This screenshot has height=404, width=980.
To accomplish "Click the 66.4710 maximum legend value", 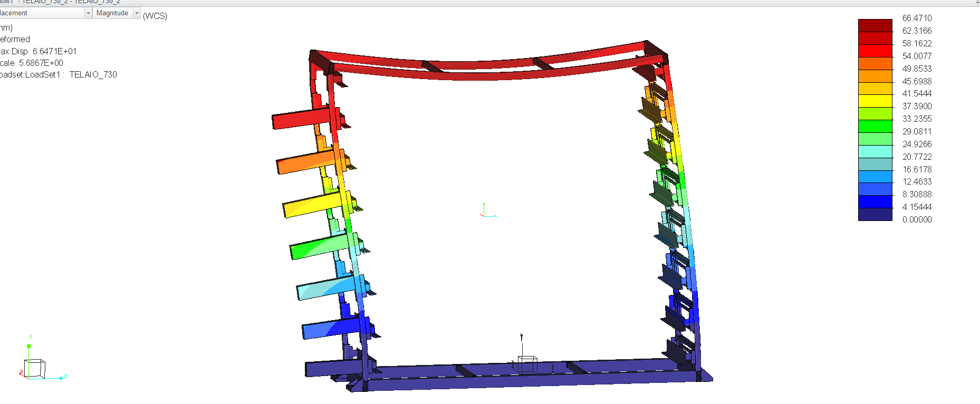I will click(917, 18).
